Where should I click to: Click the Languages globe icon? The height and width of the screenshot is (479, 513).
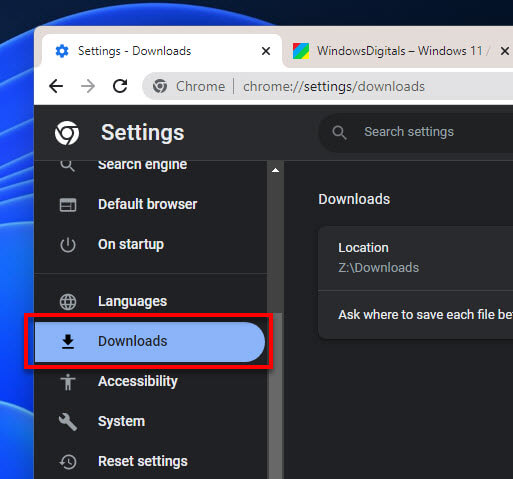[x=68, y=302]
